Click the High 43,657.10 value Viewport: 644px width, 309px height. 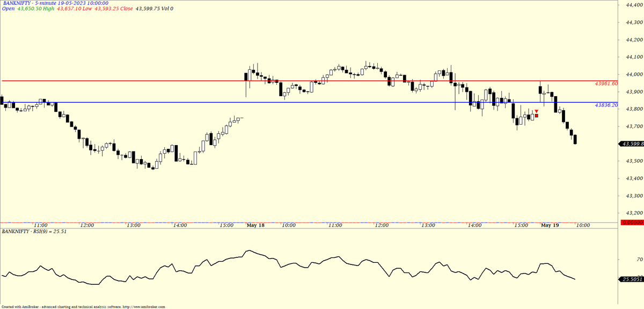click(61, 9)
